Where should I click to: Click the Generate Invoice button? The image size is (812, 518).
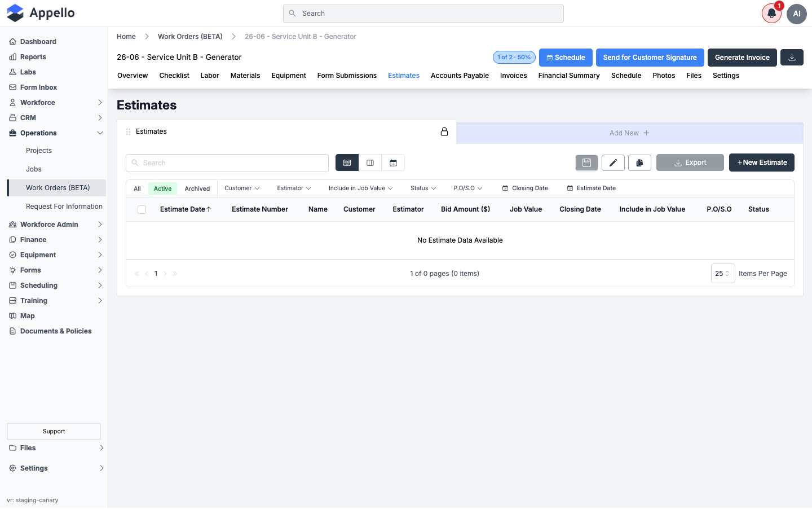click(742, 58)
